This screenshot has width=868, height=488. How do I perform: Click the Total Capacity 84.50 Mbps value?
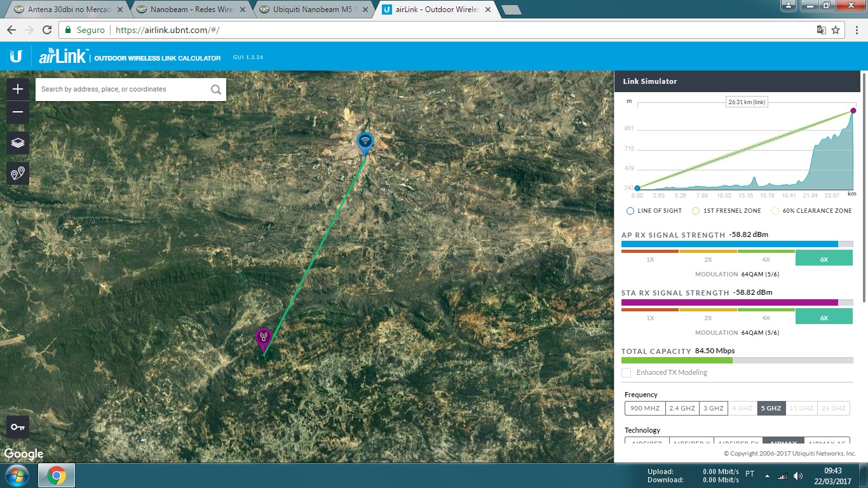715,351
